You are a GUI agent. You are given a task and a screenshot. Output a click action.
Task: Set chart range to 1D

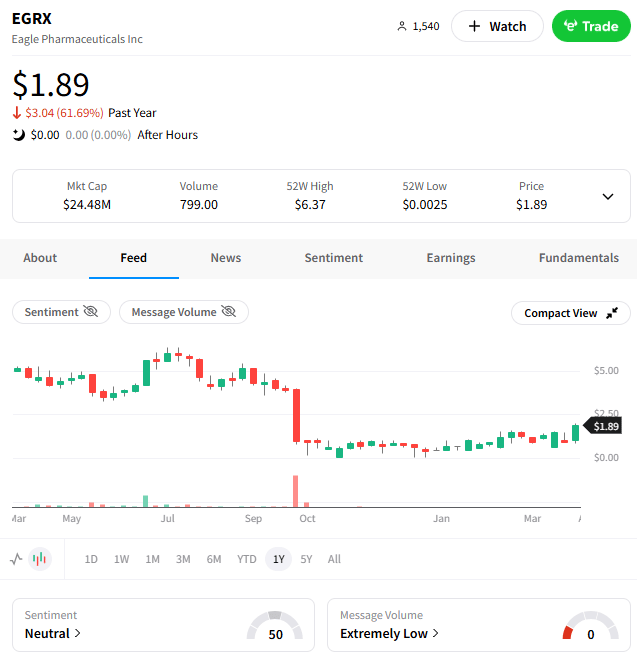[91, 559]
